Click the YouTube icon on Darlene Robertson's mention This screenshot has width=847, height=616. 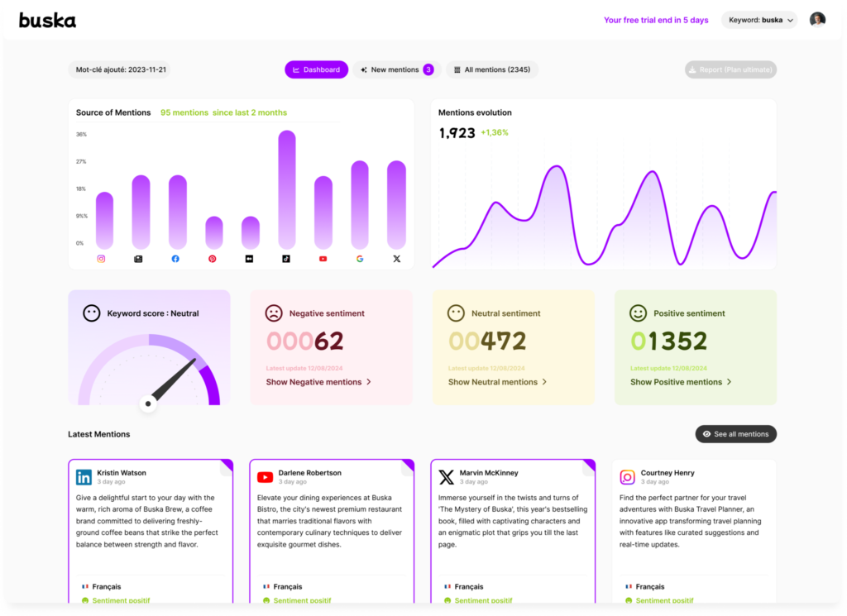point(266,477)
